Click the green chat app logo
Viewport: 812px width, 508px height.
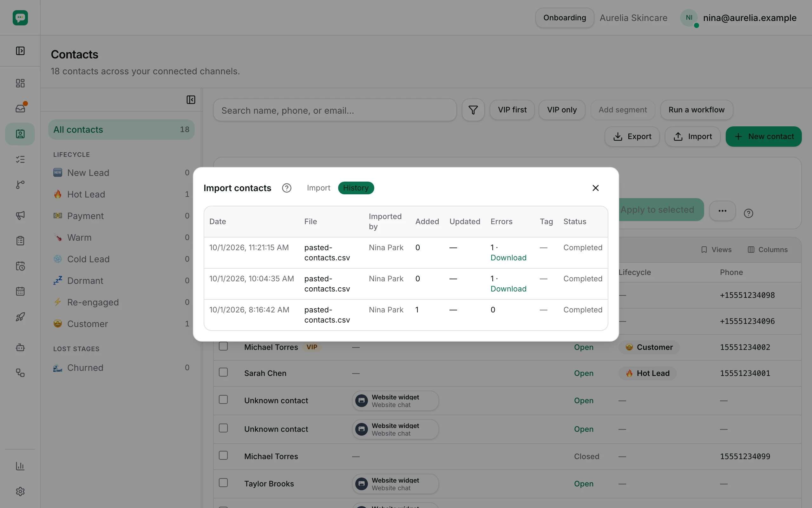[20, 17]
